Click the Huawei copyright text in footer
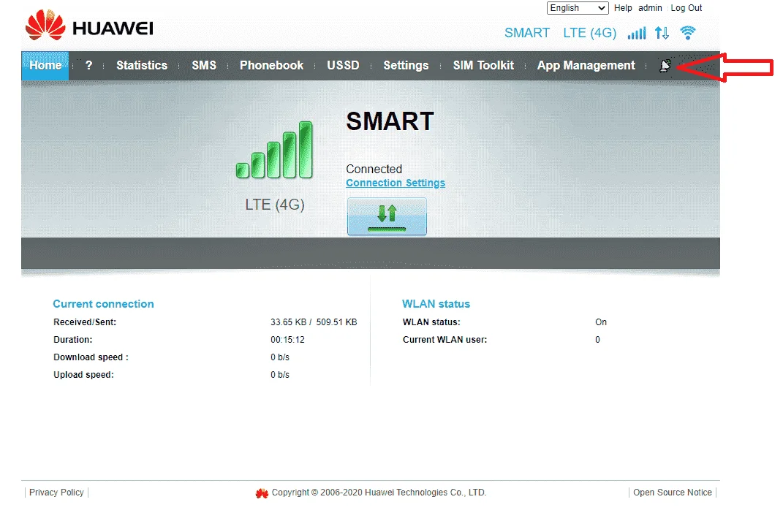The image size is (783, 532). point(379,493)
